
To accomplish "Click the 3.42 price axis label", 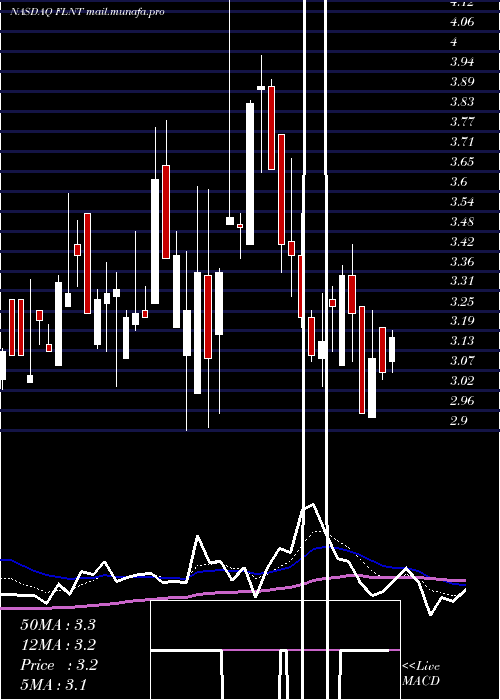I will click(x=462, y=242).
